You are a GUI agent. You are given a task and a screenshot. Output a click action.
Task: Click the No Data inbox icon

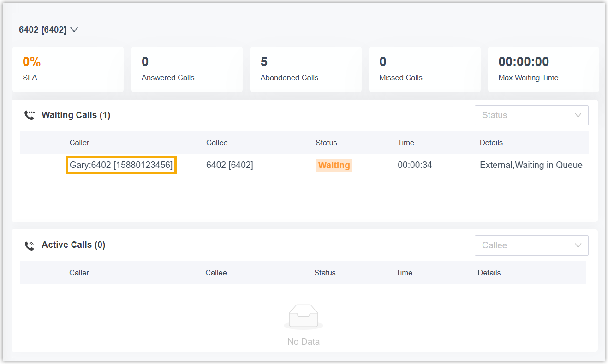(303, 317)
